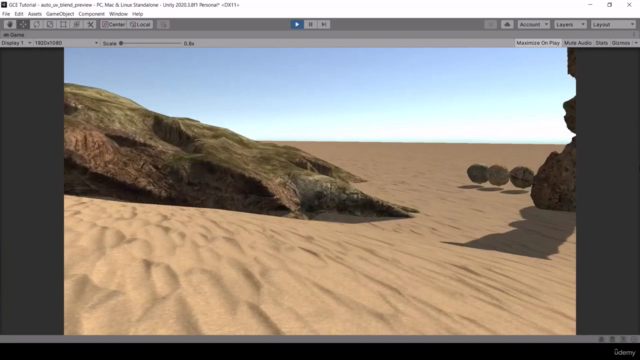Open the Edit menu
The height and width of the screenshot is (360, 640).
[x=19, y=14]
